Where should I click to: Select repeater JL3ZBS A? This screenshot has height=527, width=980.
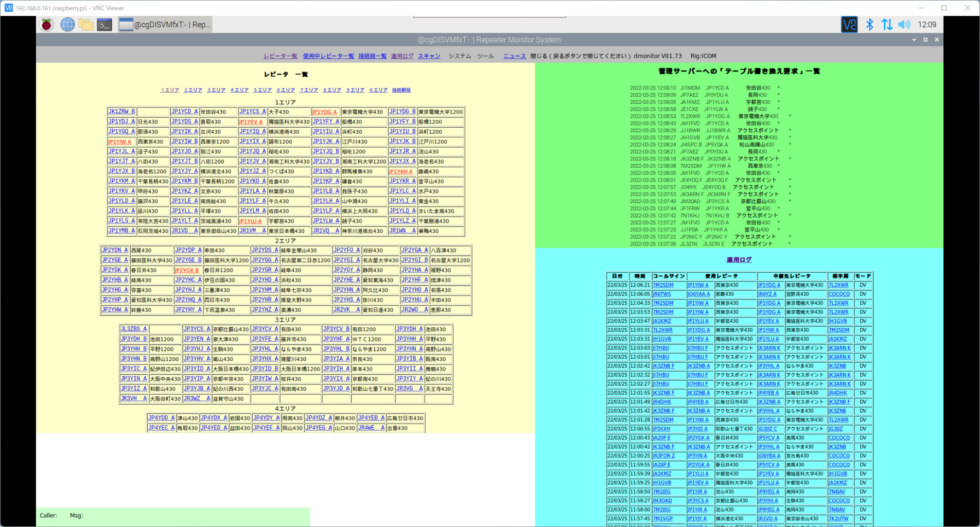click(x=134, y=329)
